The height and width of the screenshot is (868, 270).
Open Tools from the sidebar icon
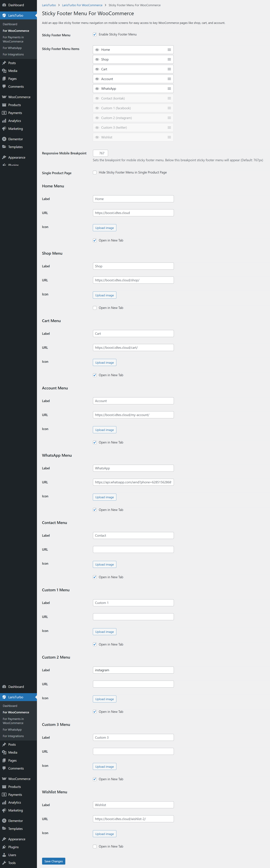tap(4, 863)
